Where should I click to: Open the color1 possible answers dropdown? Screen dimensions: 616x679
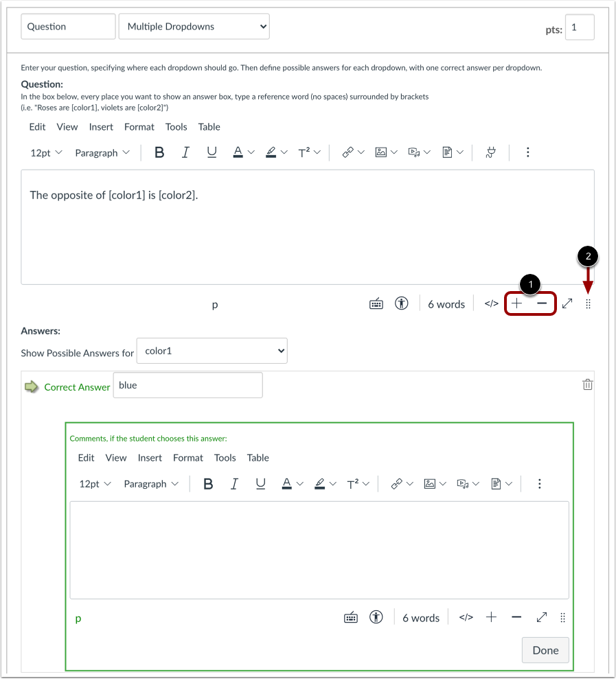[212, 350]
